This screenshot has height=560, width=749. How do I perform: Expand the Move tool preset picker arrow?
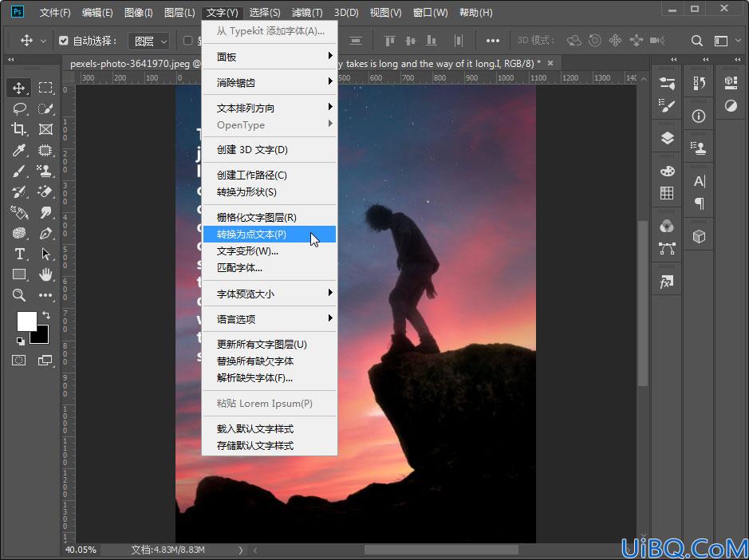coord(43,41)
